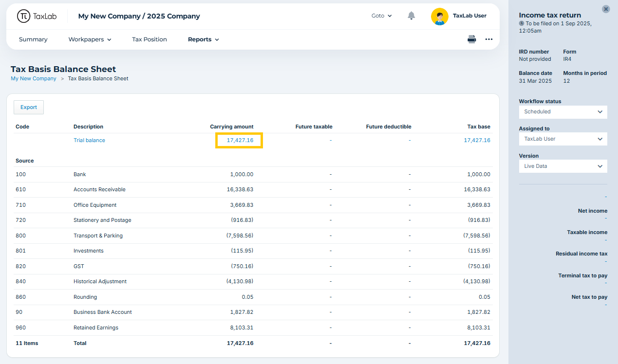Click the Transport & Parking label
Screen dimensions: 618x364
point(98,236)
